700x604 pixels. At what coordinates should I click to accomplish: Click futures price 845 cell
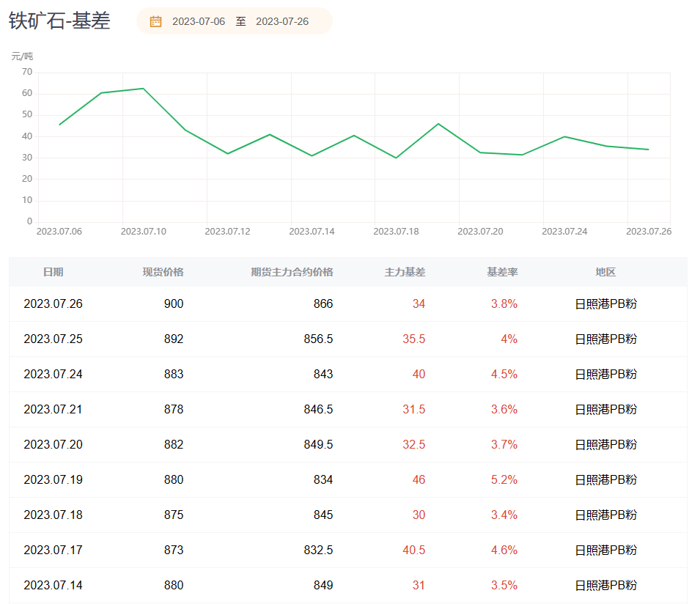(323, 515)
